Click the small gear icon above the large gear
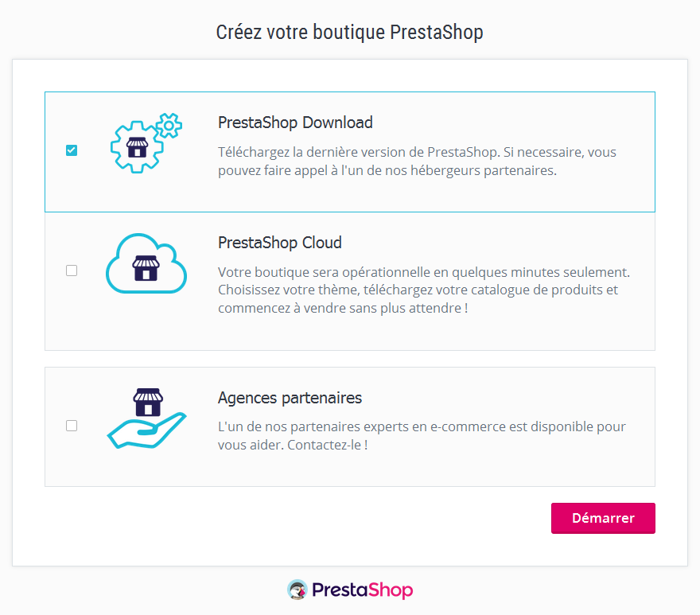This screenshot has width=700, height=615. click(169, 126)
